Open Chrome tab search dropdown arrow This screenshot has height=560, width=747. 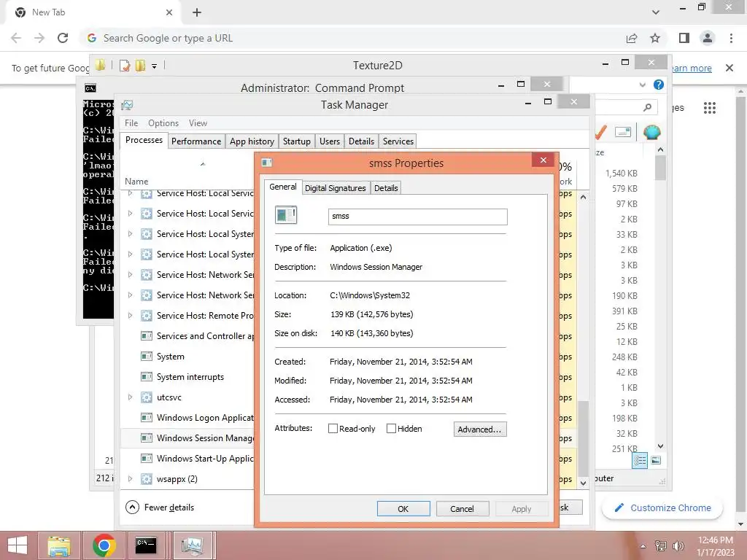pyautogui.click(x=656, y=12)
